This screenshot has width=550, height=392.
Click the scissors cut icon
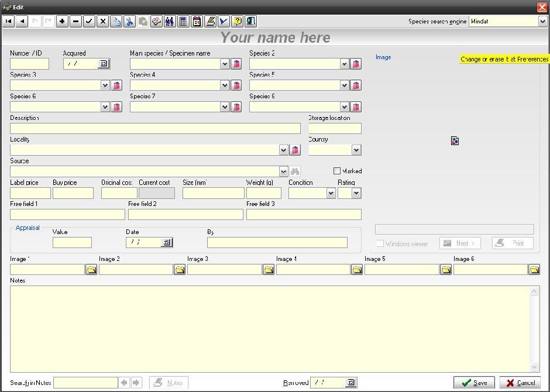pyautogui.click(x=129, y=22)
